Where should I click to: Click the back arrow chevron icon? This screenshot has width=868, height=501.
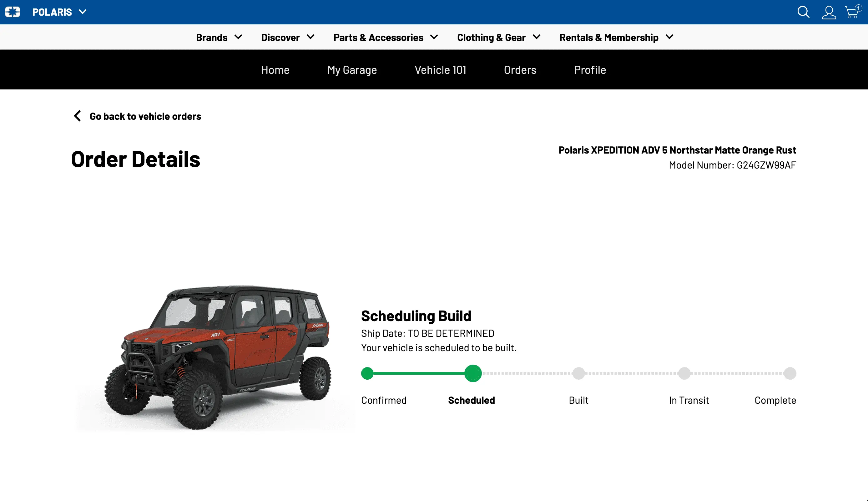[x=78, y=116]
